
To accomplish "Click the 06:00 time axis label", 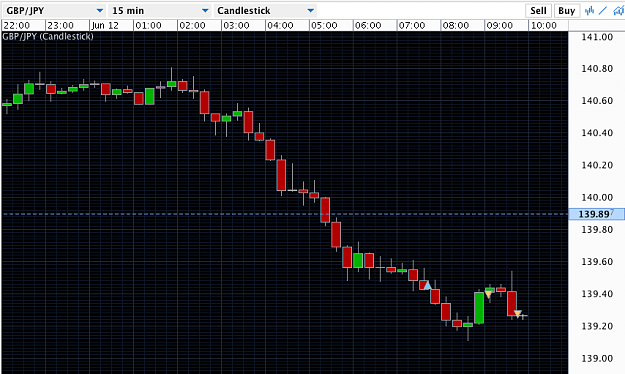I will (x=368, y=26).
